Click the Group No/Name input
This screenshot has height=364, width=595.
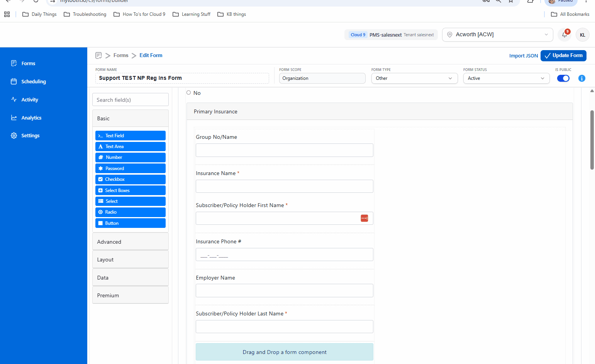click(x=285, y=150)
